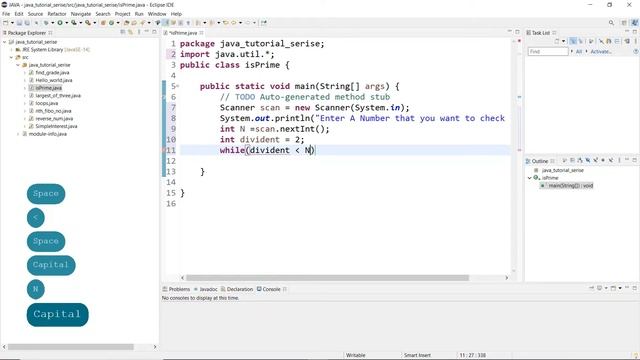Click the New Java Package icon
Viewport: 640px width, 360px height.
click(x=103, y=23)
